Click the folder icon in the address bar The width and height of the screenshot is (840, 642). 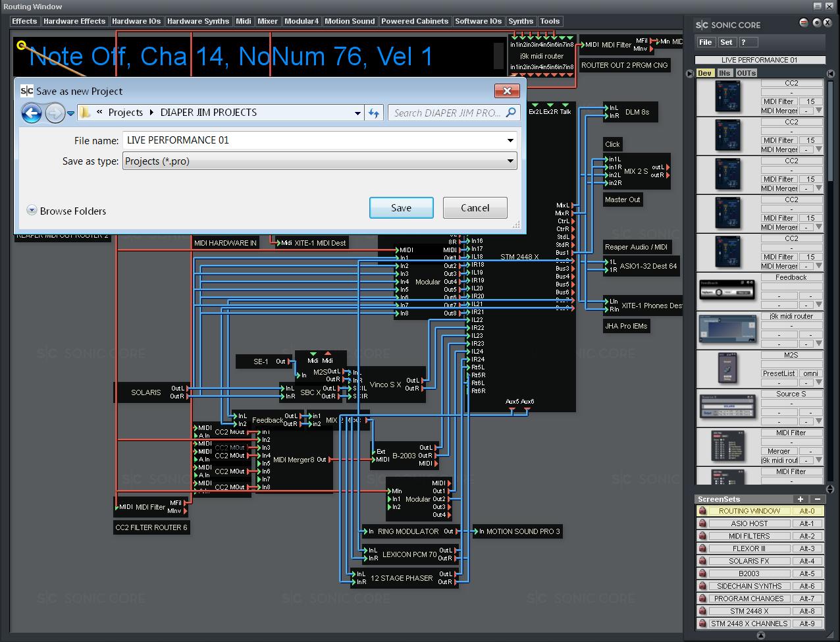click(85, 113)
